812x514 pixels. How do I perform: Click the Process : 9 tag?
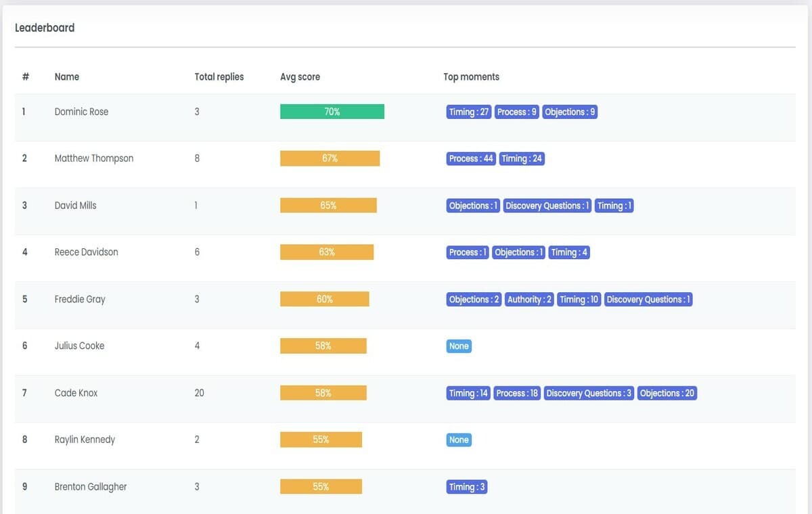517,112
